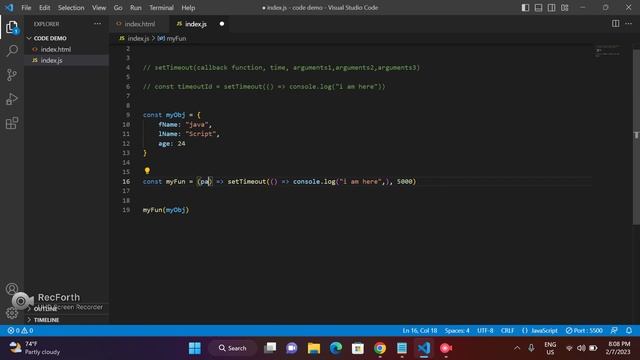Click the ENG US language indicator

pyautogui.click(x=550, y=348)
